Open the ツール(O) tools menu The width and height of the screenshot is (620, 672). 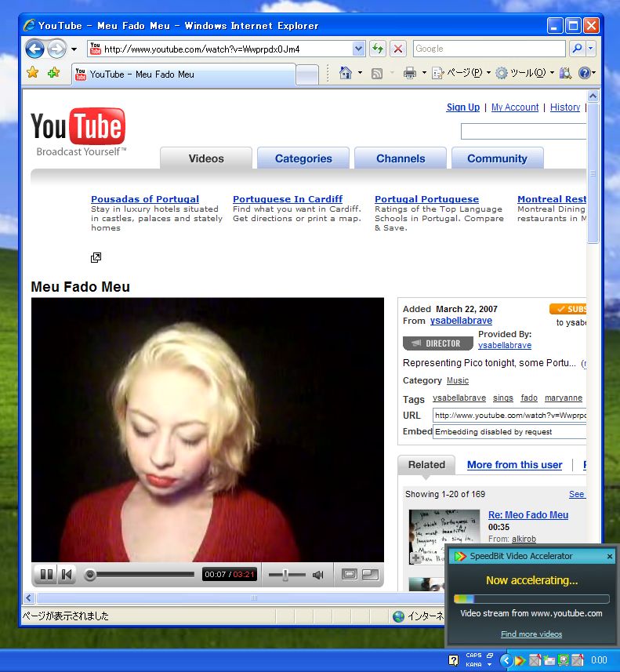[525, 73]
